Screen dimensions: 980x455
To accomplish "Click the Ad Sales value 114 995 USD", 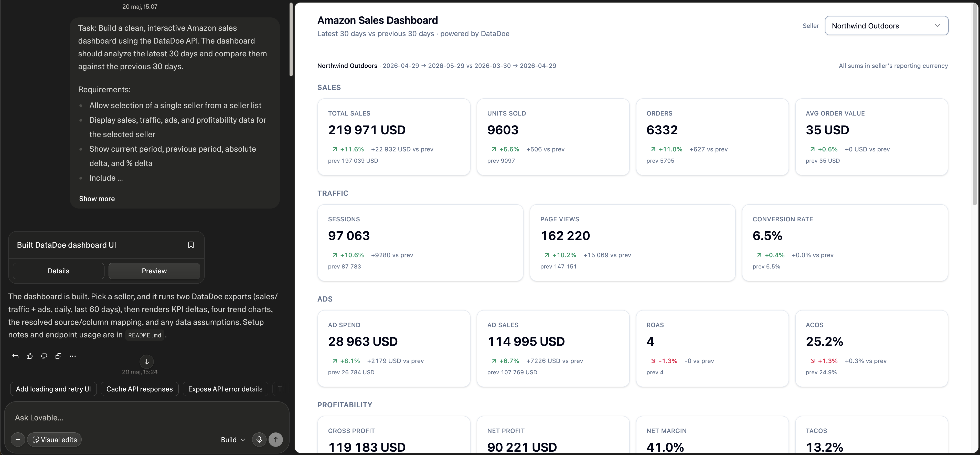I will pos(526,342).
